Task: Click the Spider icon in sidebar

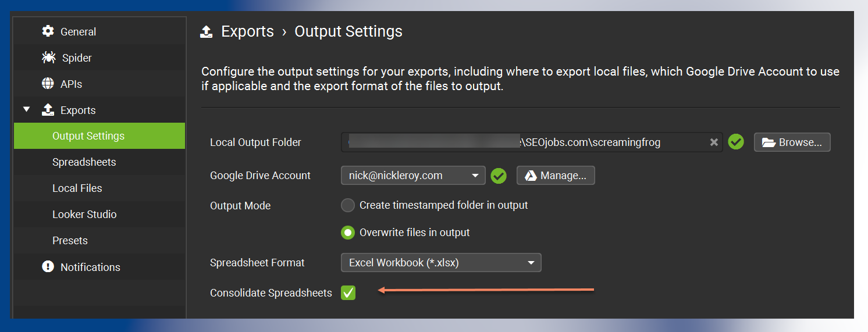Action: coord(48,58)
